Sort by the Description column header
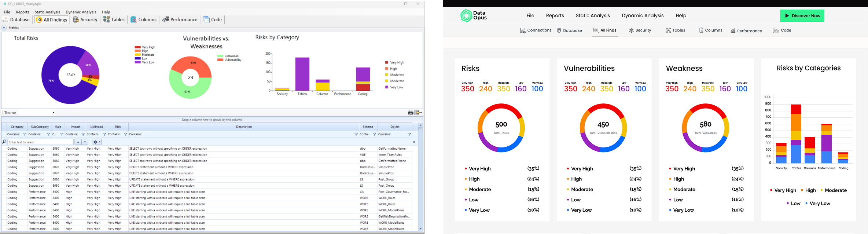 coord(244,127)
